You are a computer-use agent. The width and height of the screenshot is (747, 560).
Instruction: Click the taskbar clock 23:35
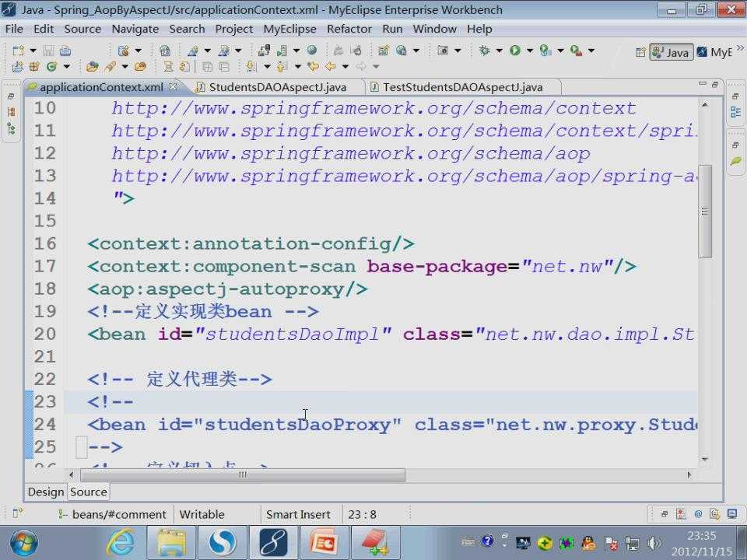pyautogui.click(x=702, y=536)
